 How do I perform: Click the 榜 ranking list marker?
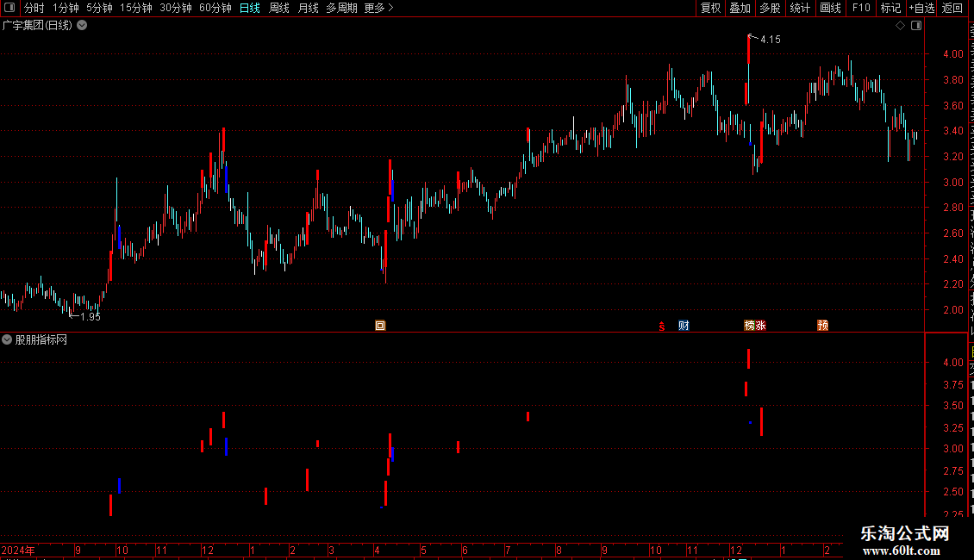pyautogui.click(x=749, y=326)
